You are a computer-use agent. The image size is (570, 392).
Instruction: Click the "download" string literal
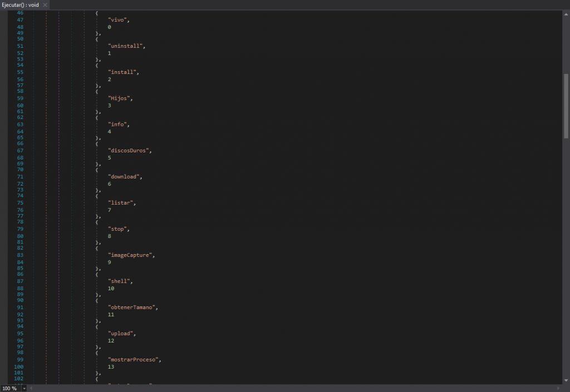[124, 177]
